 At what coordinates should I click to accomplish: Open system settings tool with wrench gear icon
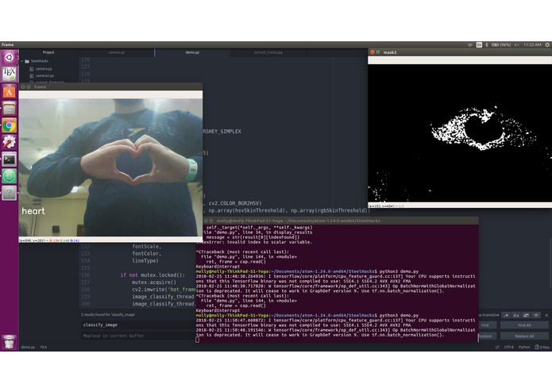(10, 142)
